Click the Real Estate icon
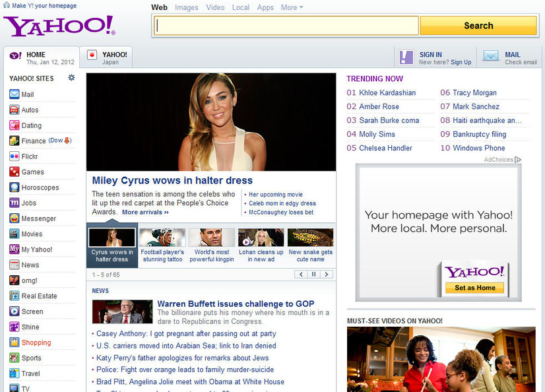The image size is (545, 392). [x=15, y=296]
